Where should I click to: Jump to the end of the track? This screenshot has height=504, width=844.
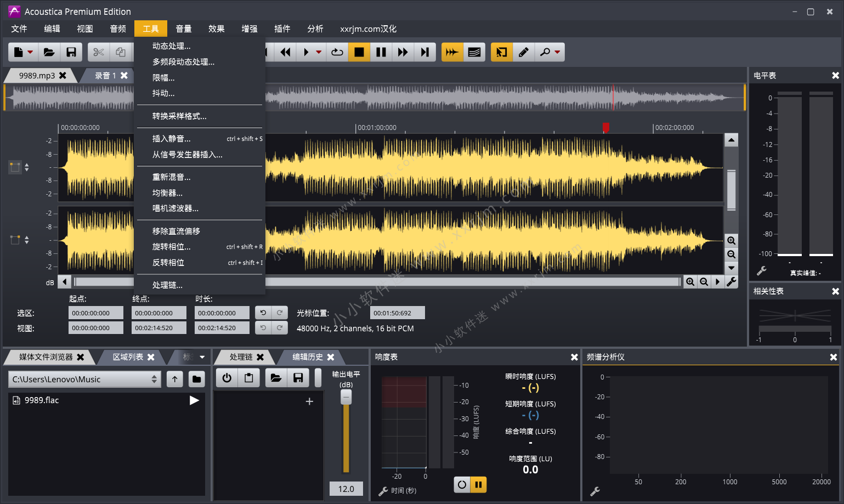tap(425, 52)
